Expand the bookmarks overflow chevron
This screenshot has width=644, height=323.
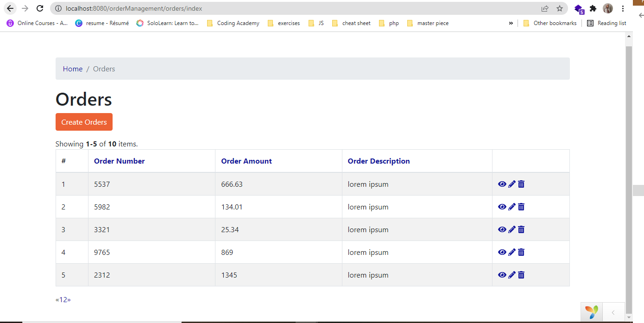[x=511, y=23]
